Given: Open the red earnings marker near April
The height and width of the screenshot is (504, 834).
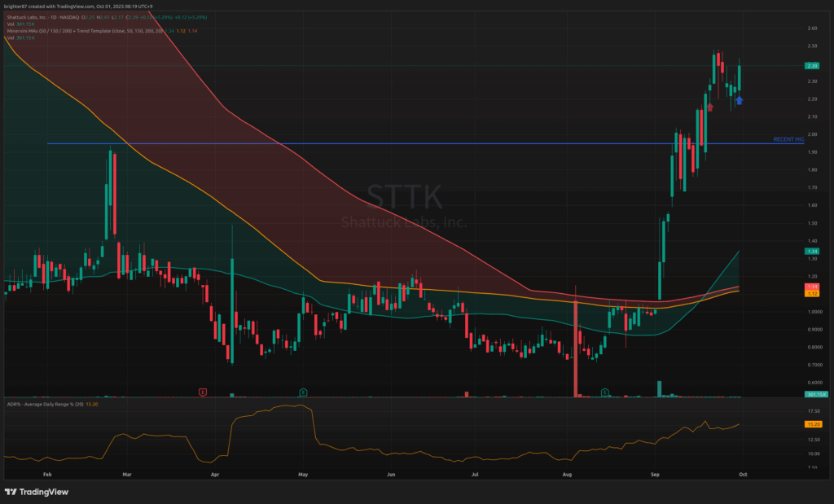Looking at the screenshot, I should (203, 392).
